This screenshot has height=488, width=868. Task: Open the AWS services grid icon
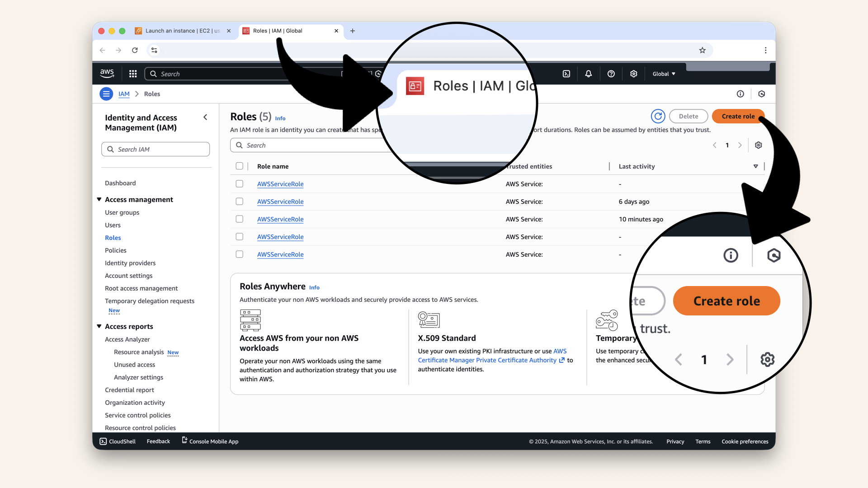(132, 74)
